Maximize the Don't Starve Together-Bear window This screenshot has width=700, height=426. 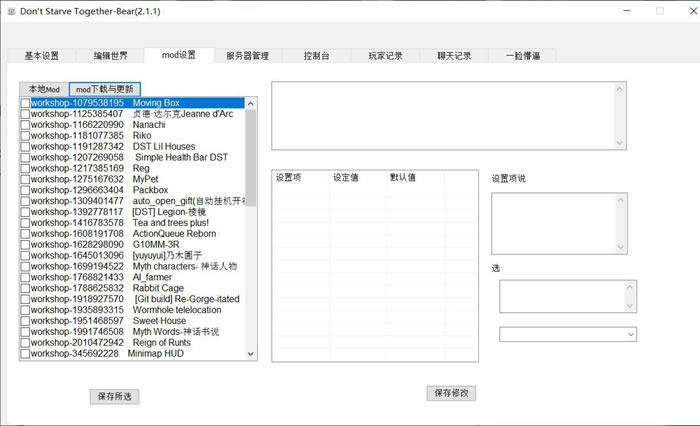659,10
